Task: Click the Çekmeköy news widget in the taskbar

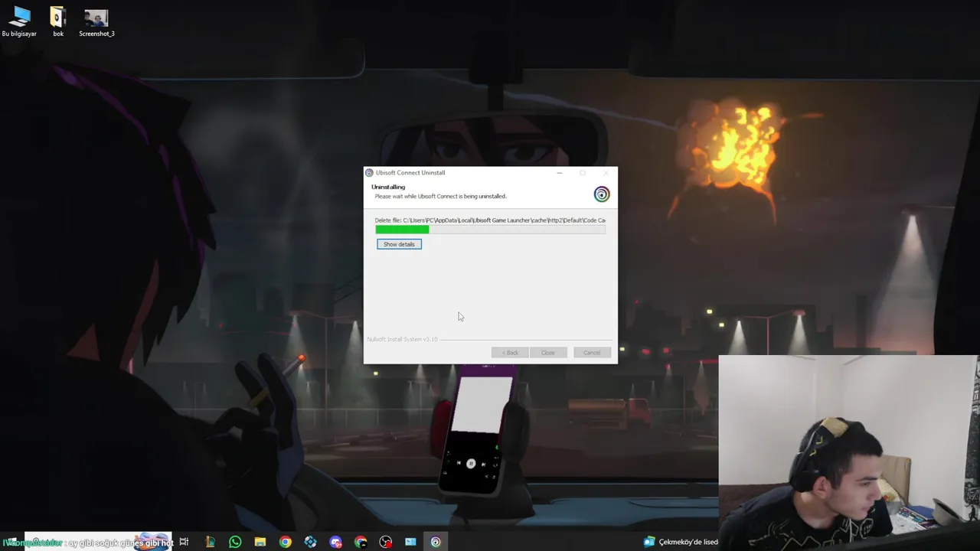Action: pyautogui.click(x=681, y=542)
